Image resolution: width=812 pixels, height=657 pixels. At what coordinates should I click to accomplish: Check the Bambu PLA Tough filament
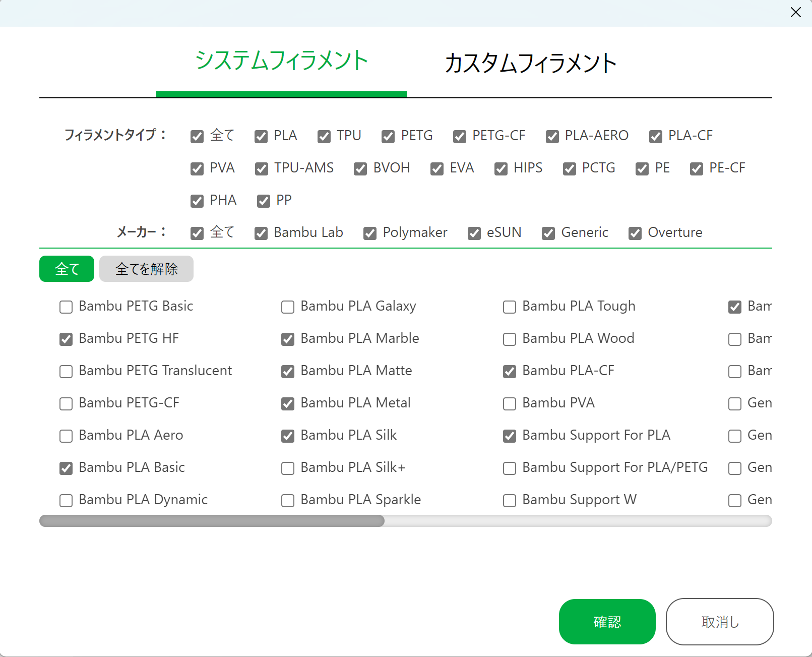pos(510,307)
